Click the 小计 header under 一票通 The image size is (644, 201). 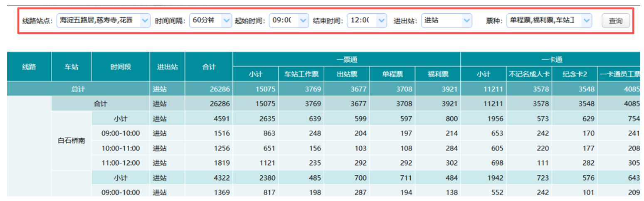click(x=256, y=74)
